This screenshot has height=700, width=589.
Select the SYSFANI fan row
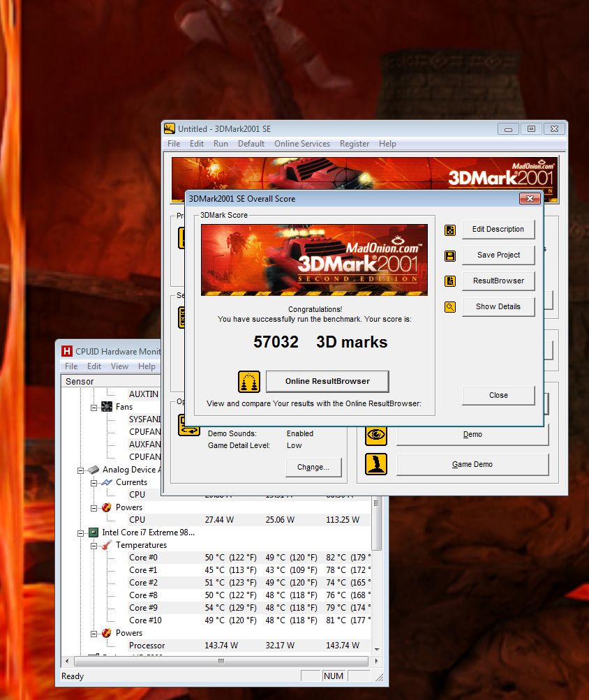point(144,419)
